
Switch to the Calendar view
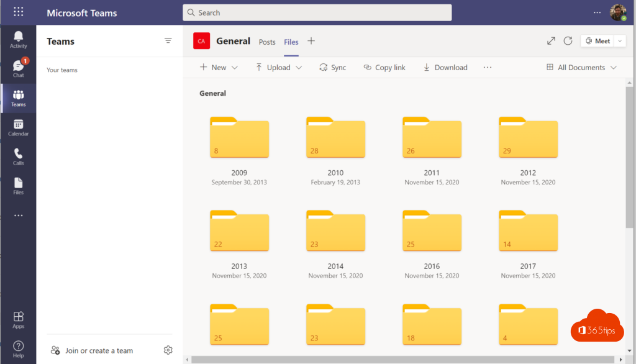[18, 127]
